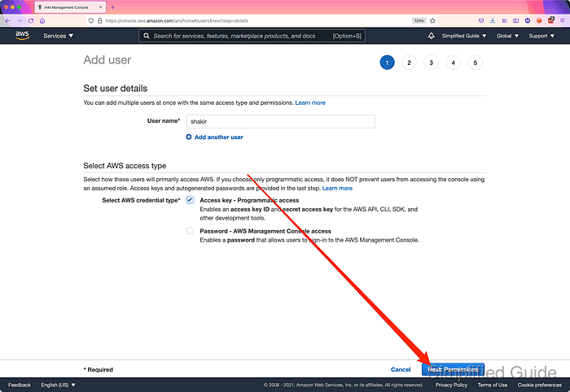Open Learn more link under access type

[337, 188]
